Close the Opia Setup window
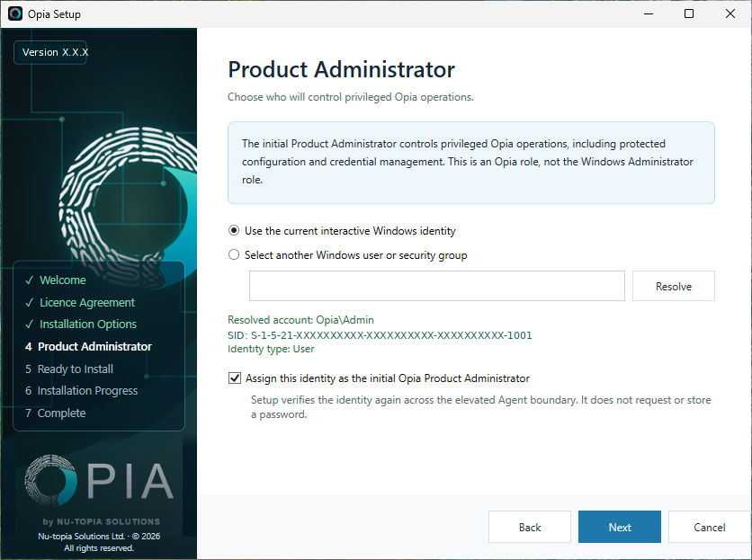 pos(730,13)
